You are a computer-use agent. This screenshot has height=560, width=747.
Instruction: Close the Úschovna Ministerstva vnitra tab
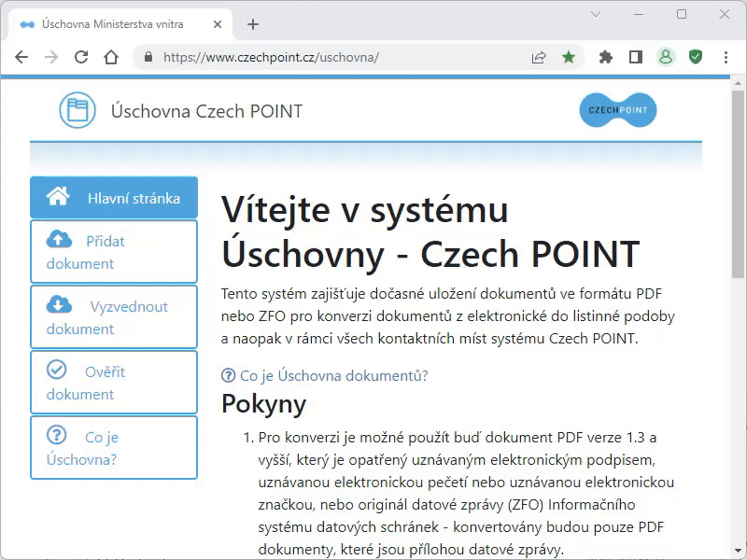coord(218,24)
